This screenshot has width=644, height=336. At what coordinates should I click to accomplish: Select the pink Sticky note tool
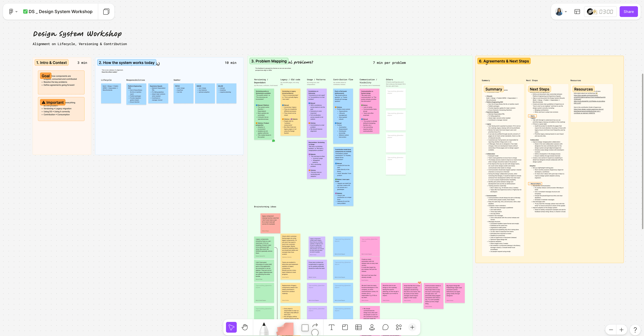[x=285, y=329]
